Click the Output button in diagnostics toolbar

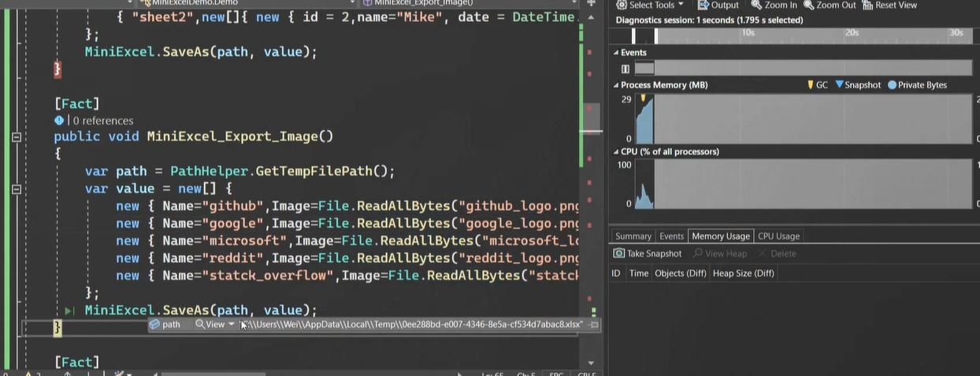pyautogui.click(x=718, y=5)
